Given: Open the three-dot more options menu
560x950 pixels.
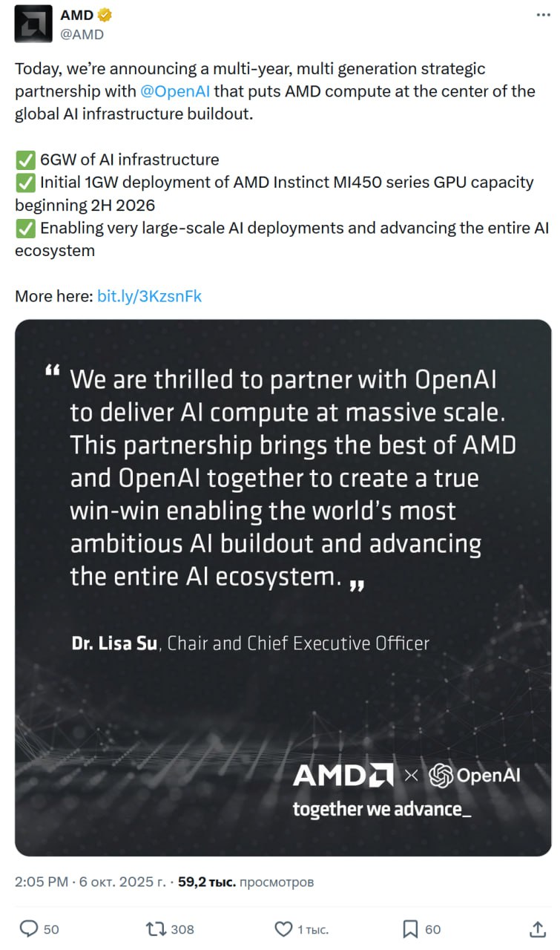Looking at the screenshot, I should click(542, 16).
